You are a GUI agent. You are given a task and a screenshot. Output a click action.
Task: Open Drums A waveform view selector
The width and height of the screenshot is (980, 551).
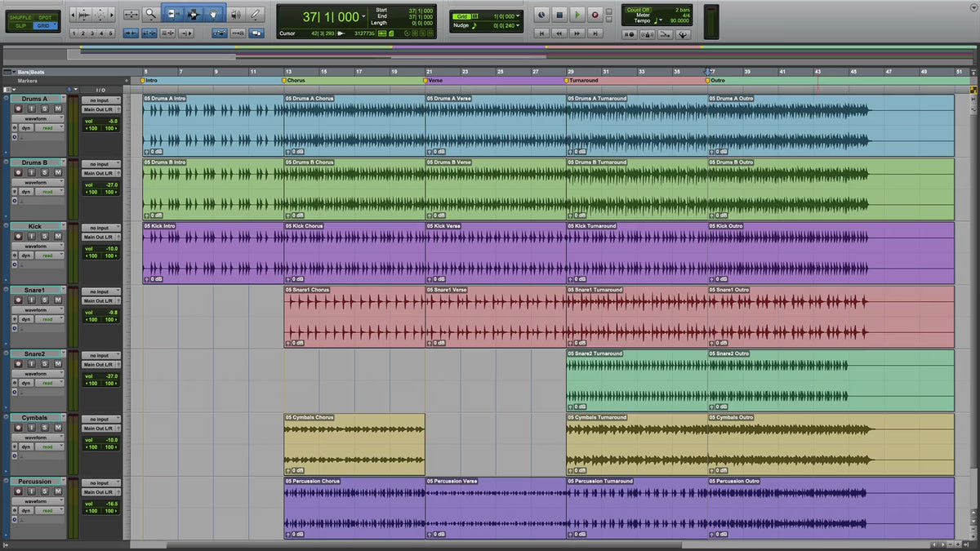point(37,118)
